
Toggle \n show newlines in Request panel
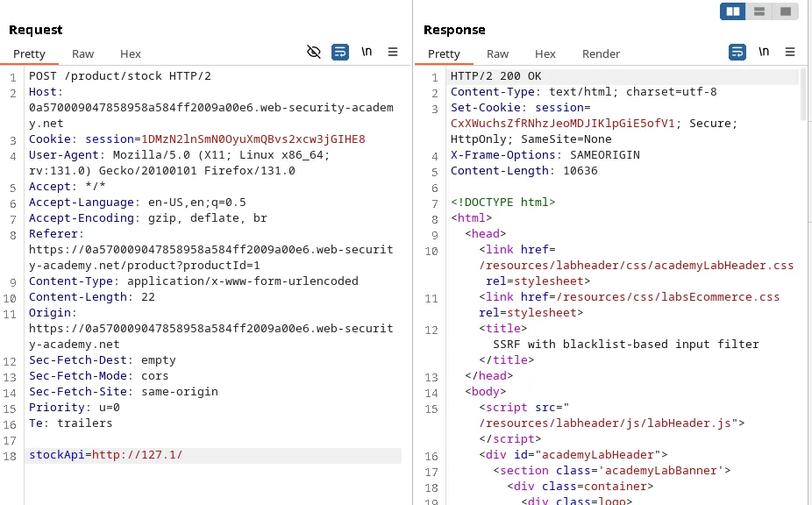coord(367,52)
